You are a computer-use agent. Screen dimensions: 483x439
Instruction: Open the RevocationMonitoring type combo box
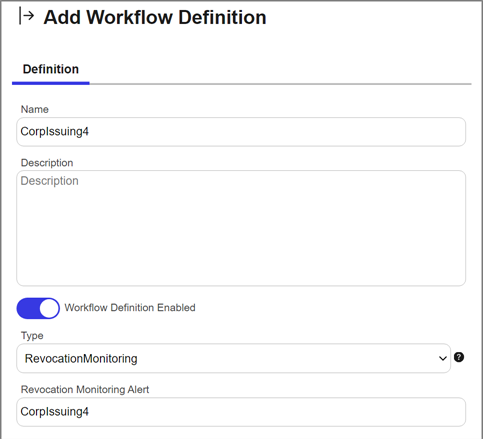234,358
